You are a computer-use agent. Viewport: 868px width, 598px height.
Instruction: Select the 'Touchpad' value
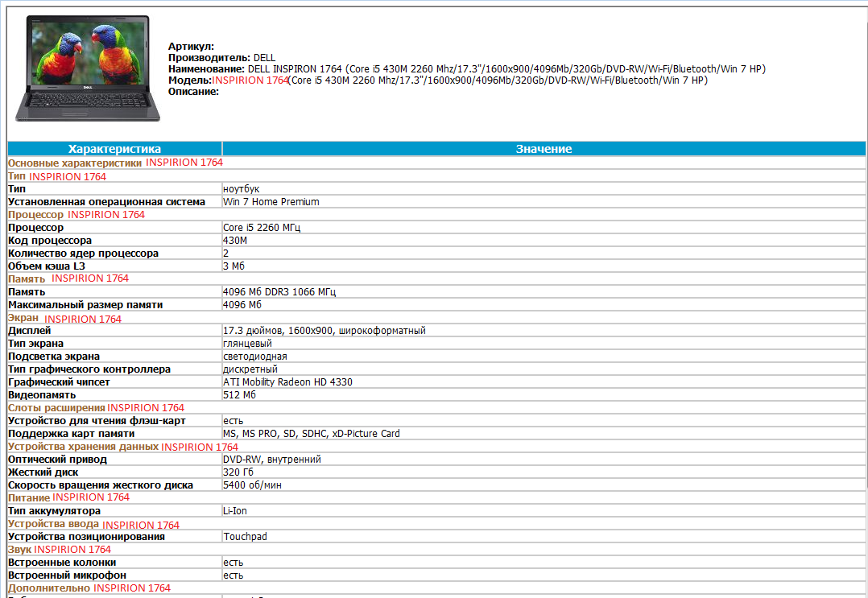(x=246, y=537)
